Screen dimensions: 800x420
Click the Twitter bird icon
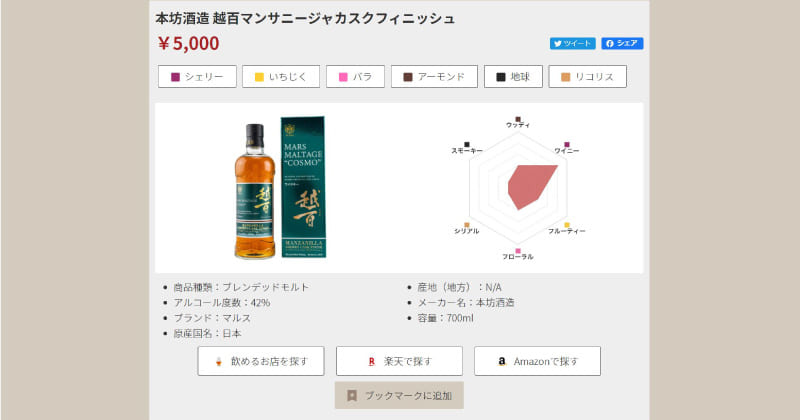tap(558, 44)
